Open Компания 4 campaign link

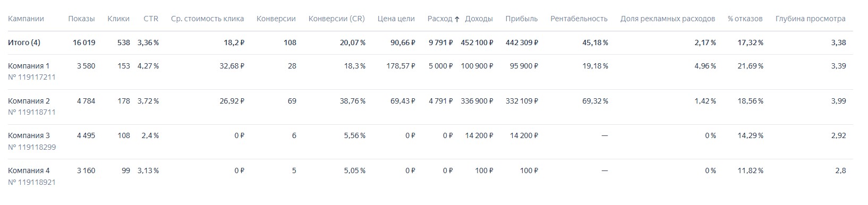[x=29, y=170]
